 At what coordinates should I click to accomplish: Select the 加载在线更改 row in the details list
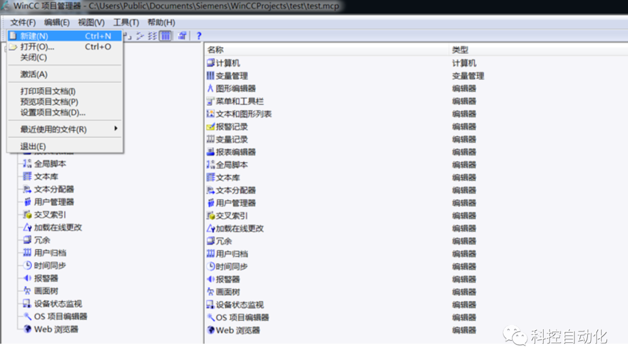(416, 229)
